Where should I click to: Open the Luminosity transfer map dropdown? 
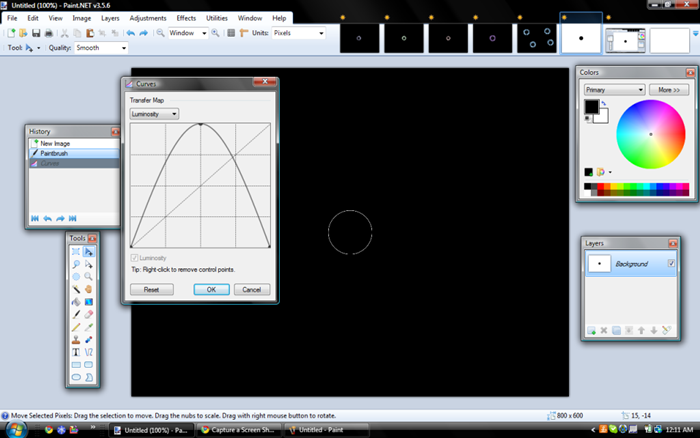pyautogui.click(x=154, y=114)
